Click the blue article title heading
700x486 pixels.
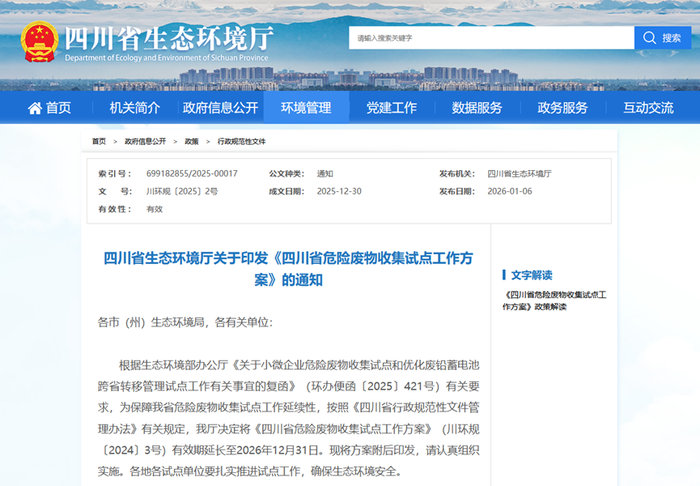[x=288, y=269]
